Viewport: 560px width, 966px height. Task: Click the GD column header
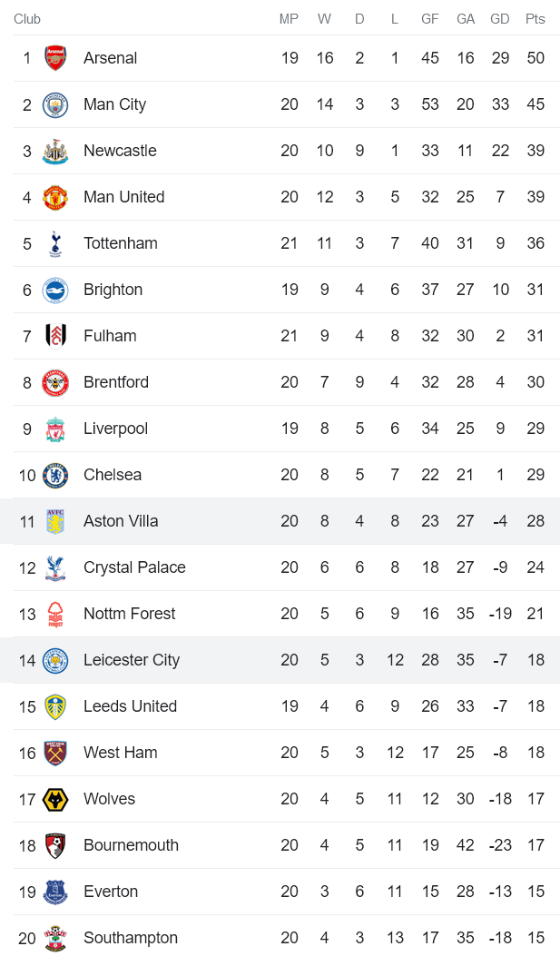500,19
